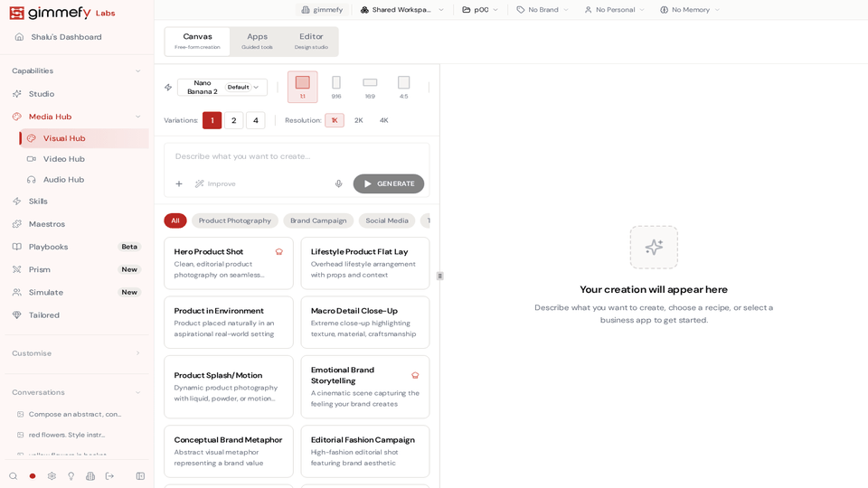Choose 2K resolution
The width and height of the screenshot is (868, 488).
[358, 120]
